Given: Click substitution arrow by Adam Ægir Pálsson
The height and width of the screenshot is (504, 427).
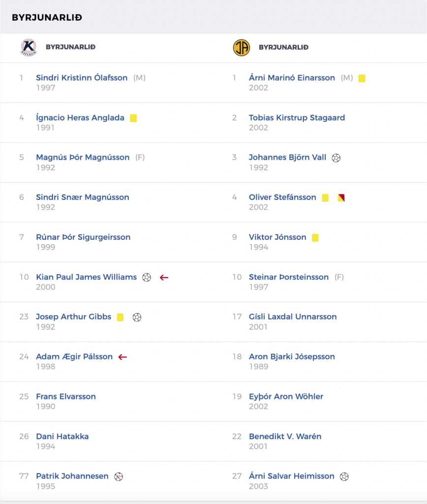Looking at the screenshot, I should click(x=122, y=357).
